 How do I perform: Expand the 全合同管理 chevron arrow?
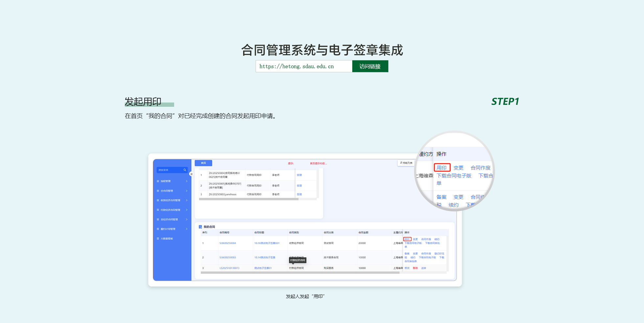pos(187,191)
